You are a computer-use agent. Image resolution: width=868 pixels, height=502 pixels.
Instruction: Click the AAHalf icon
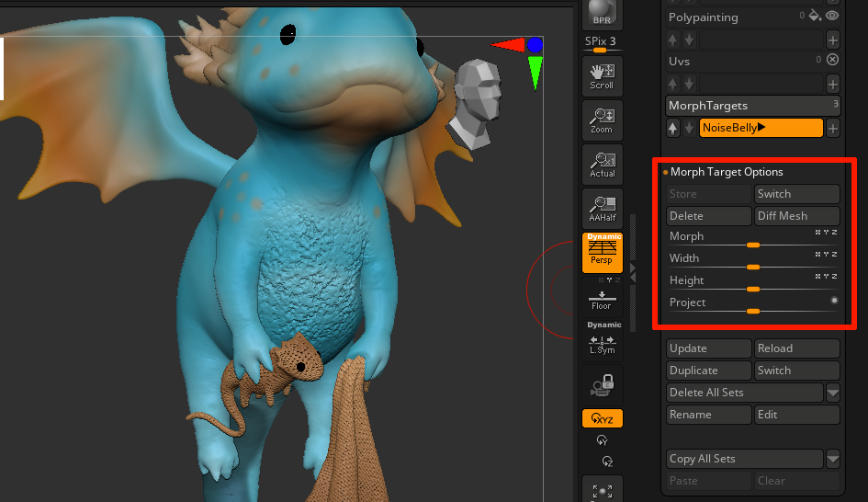(602, 209)
